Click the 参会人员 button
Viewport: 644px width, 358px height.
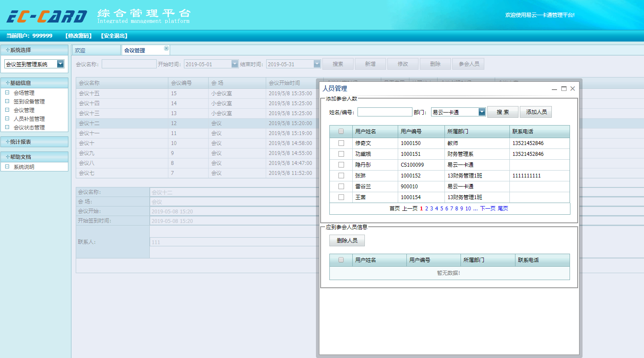[469, 64]
